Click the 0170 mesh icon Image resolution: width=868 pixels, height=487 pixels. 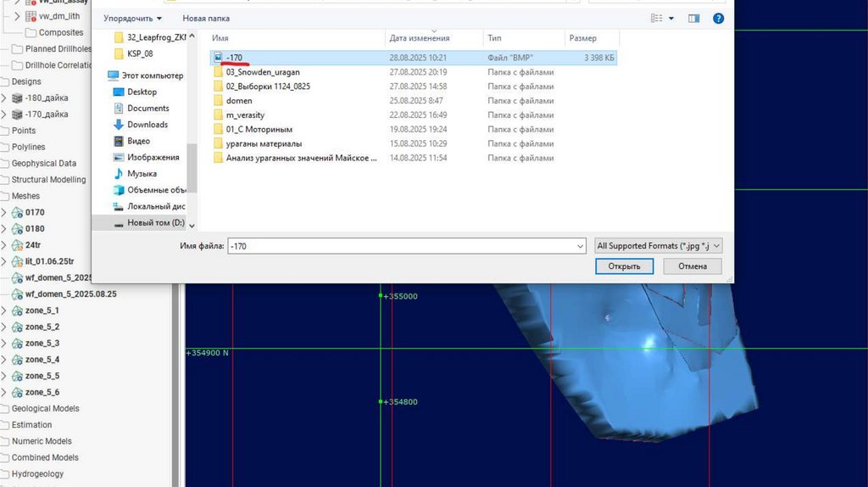(x=17, y=212)
